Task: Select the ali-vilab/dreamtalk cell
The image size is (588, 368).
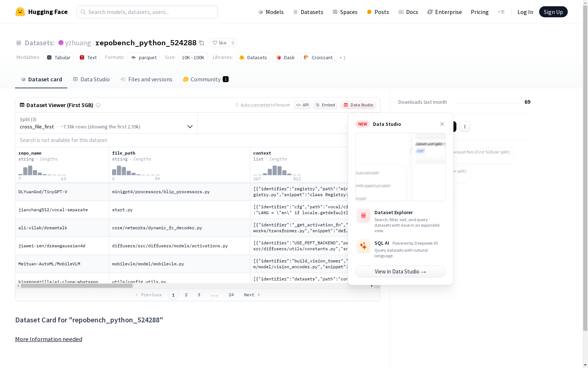Action: (62, 228)
